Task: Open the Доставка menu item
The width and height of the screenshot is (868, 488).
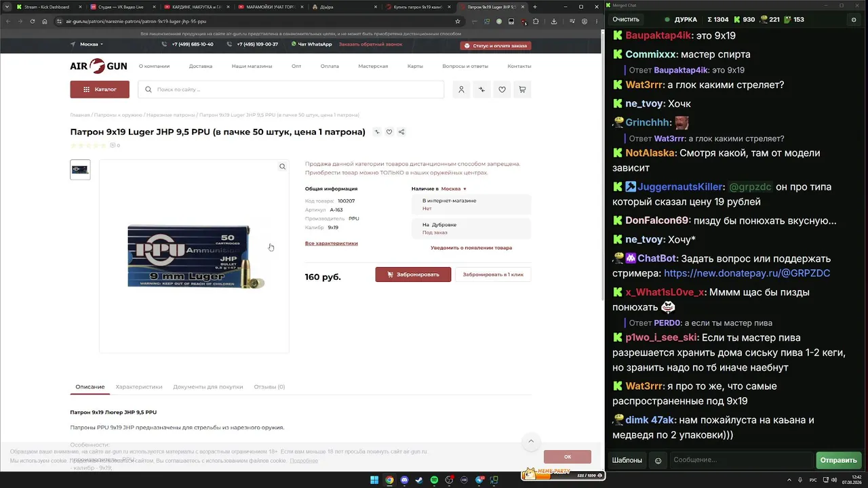Action: coord(201,66)
